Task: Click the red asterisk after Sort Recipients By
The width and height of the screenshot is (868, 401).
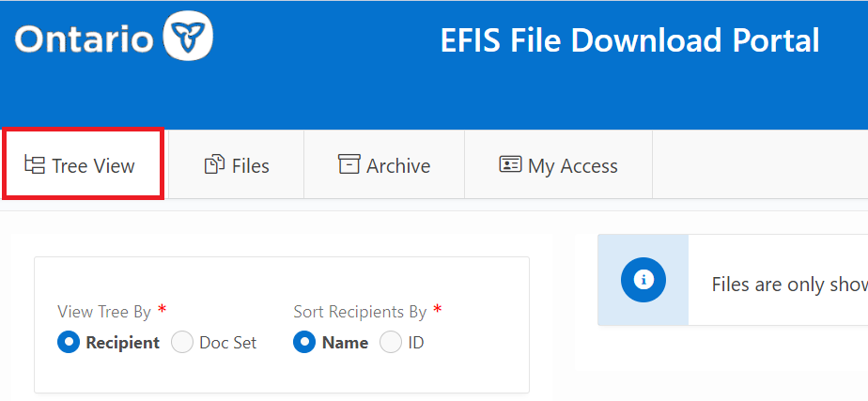Action: pyautogui.click(x=438, y=309)
